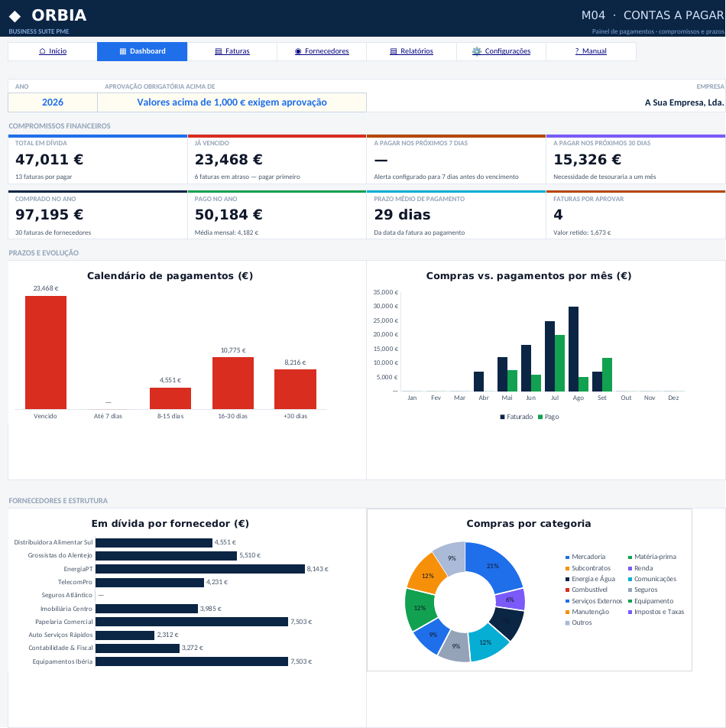
Task: Click the Vencido bar in payment calendar
Action: click(x=45, y=353)
